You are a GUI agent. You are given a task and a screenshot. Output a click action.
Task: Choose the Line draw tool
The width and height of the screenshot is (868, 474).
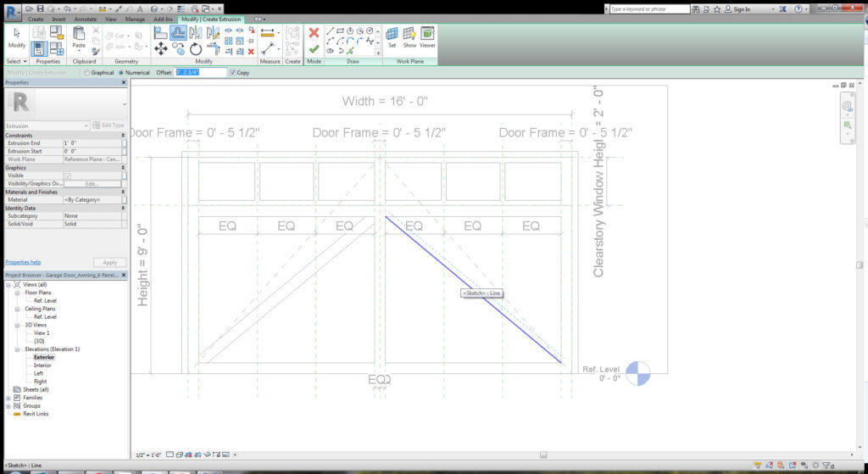pos(331,31)
